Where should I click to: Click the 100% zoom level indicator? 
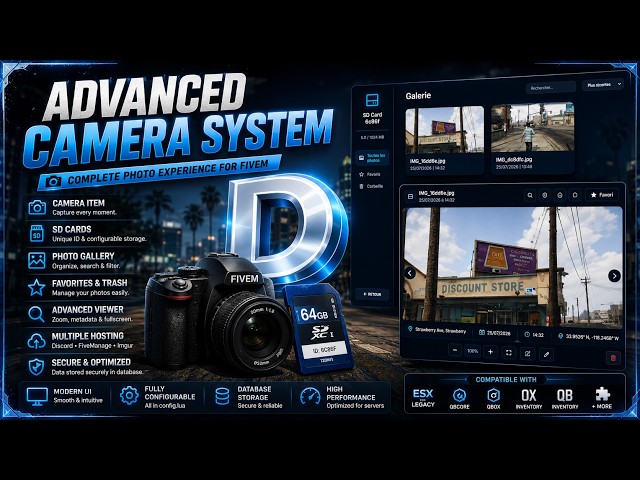(473, 351)
